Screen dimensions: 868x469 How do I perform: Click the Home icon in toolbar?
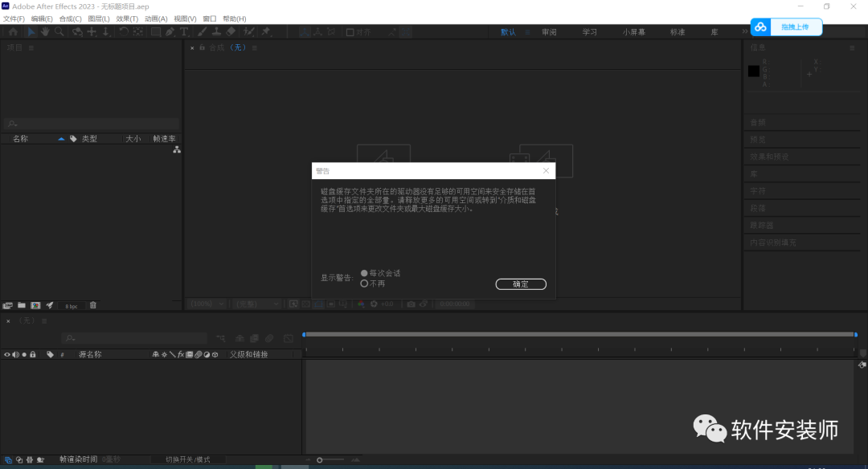coord(14,32)
